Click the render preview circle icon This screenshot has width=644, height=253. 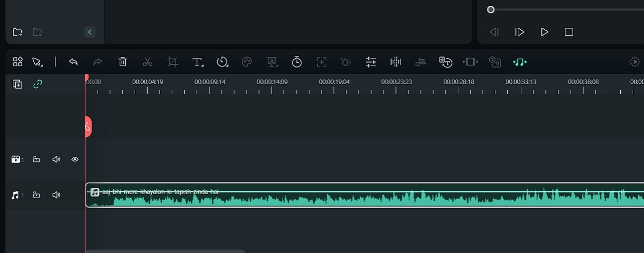635,62
